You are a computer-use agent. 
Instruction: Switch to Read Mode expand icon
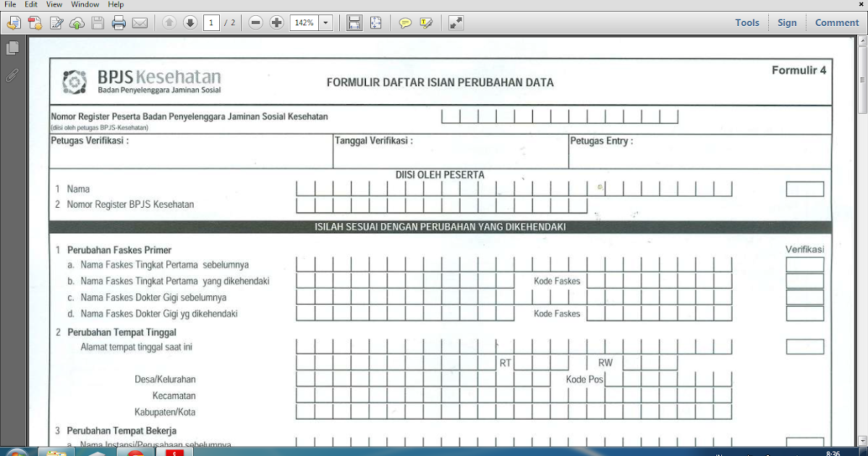coord(456,23)
